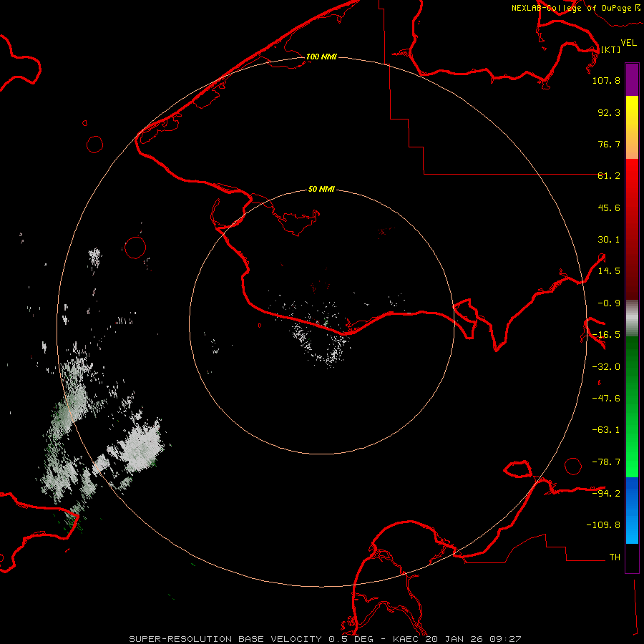The width and height of the screenshot is (644, 644).
Task: Click the purple segment of velocity color bar
Action: 632,79
